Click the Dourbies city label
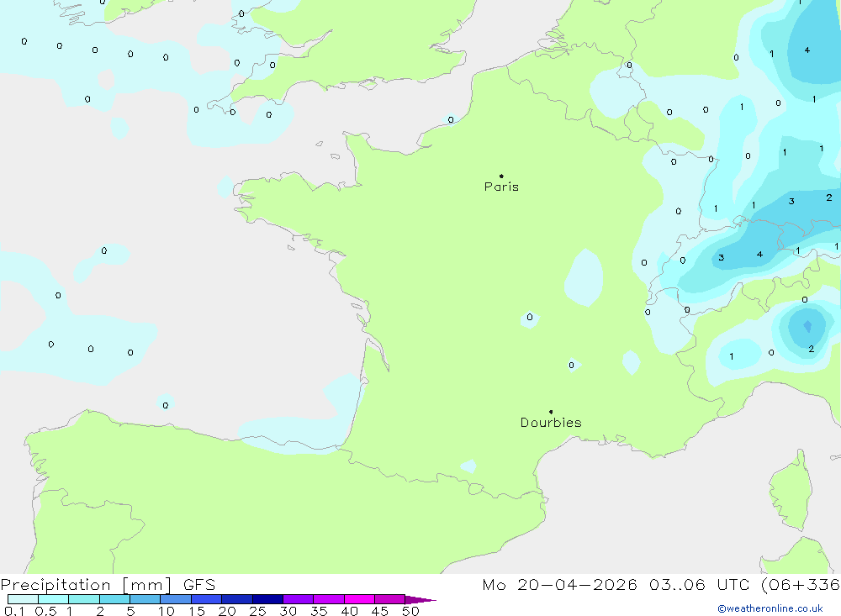This screenshot has width=841, height=616. point(551,423)
